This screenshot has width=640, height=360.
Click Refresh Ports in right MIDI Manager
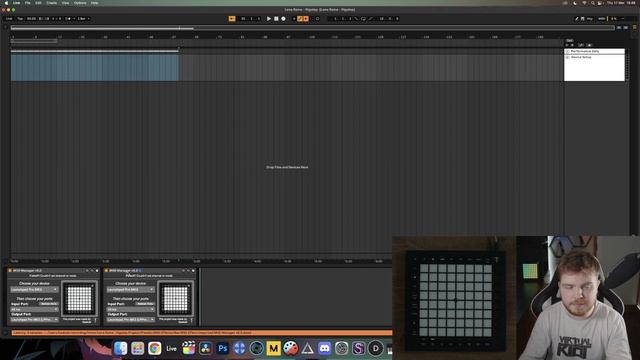coord(145,304)
